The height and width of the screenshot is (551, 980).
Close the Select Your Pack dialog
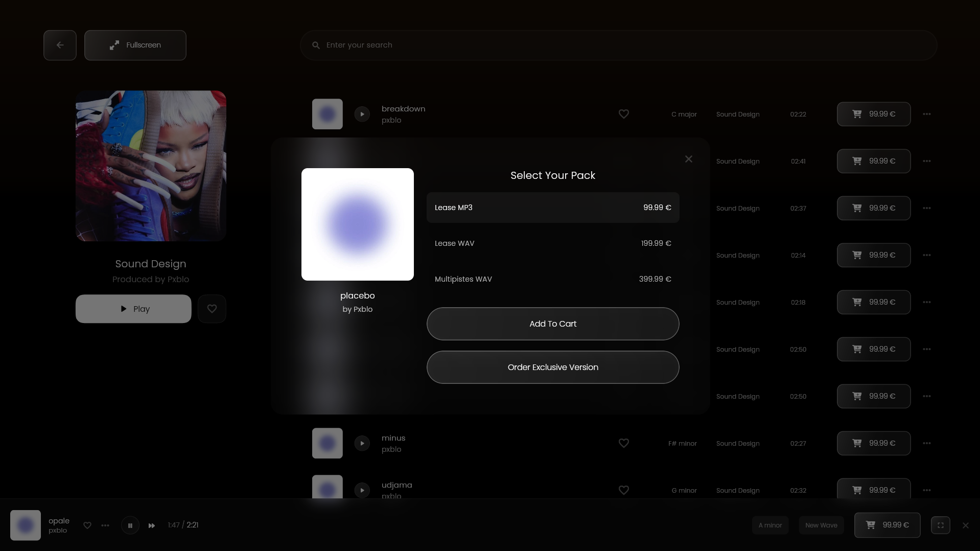pos(689,159)
